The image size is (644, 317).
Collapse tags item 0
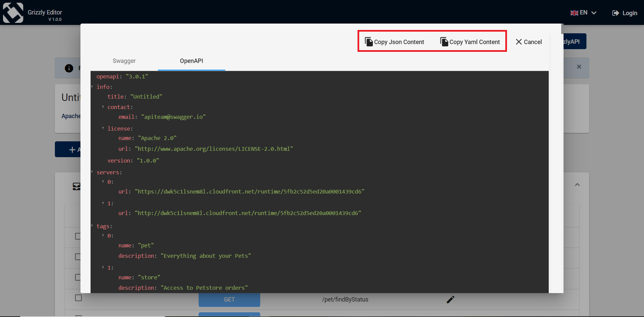103,235
